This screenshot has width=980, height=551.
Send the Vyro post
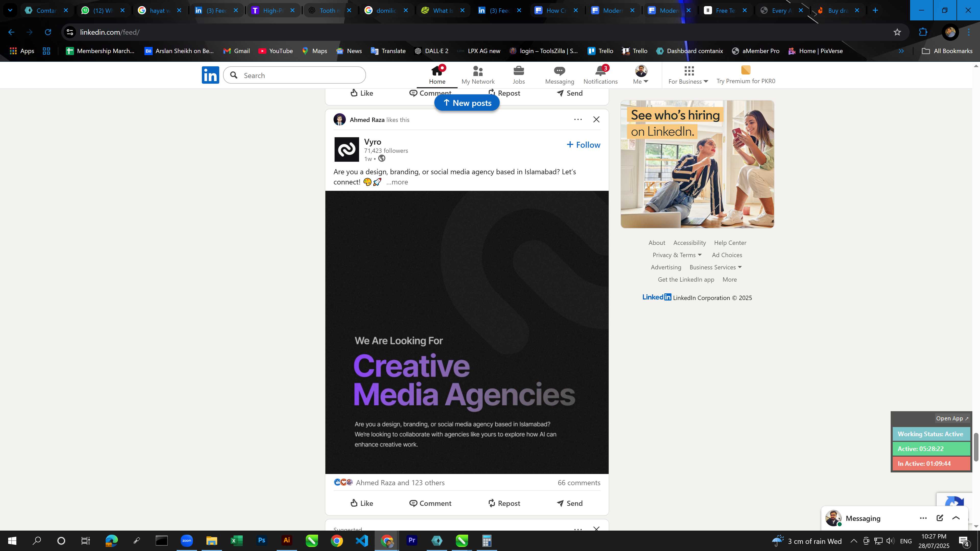(570, 503)
